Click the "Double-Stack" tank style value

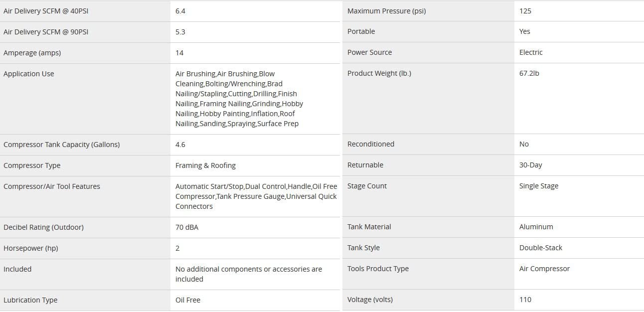point(540,248)
